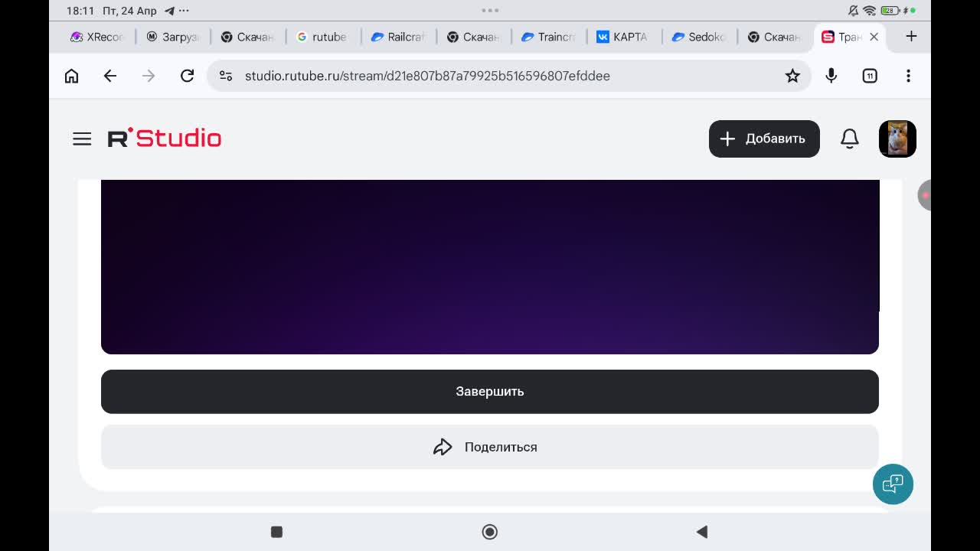Go to browser home page
The height and width of the screenshot is (551, 980).
71,76
